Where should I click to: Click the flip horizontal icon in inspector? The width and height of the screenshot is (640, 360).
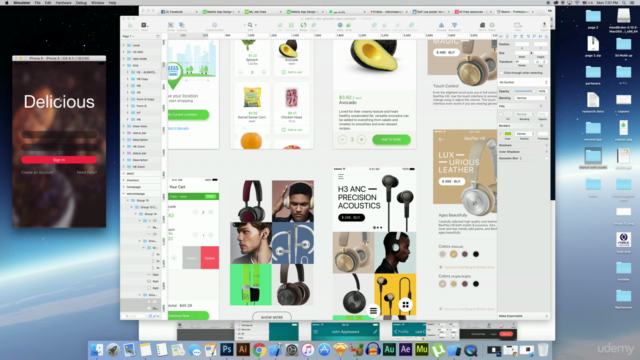point(538,62)
